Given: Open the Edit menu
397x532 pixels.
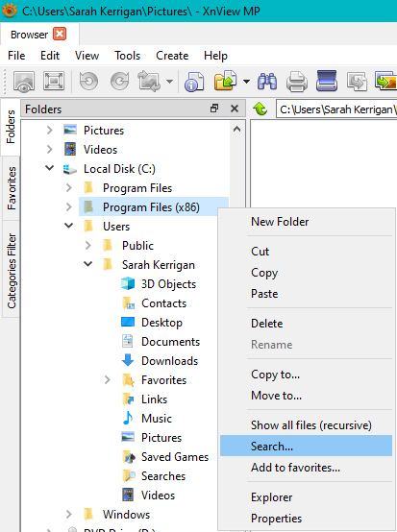Looking at the screenshot, I should click(x=50, y=56).
